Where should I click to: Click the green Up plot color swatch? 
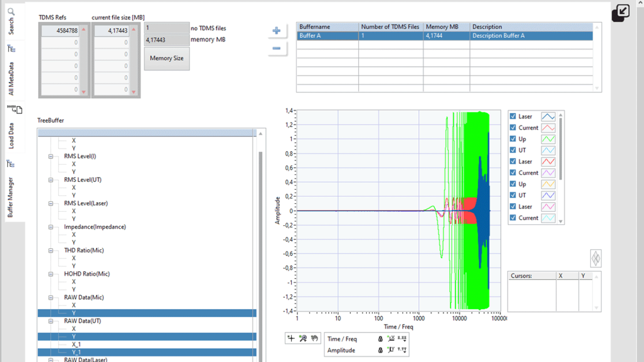[x=548, y=139]
